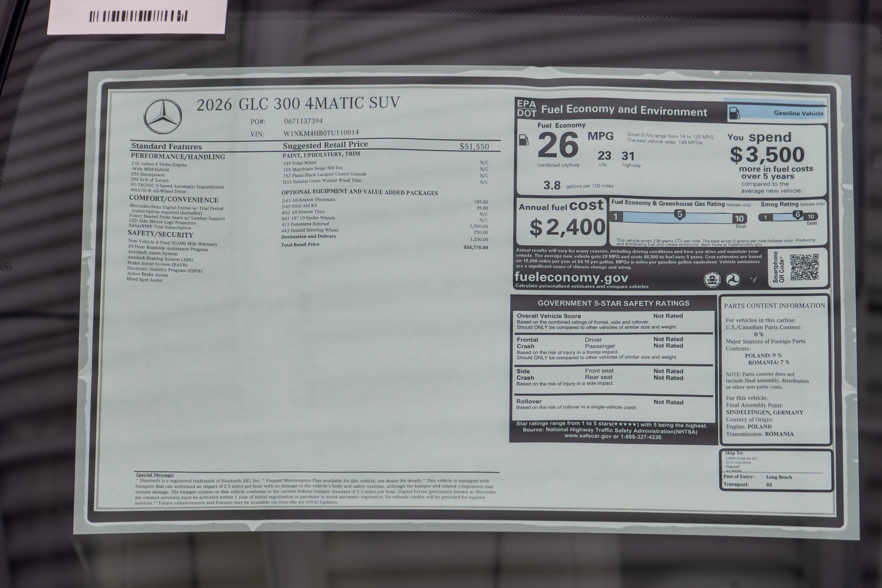The image size is (882, 588).
Task: Click the POLAND: 9 % parts line
Action: tap(763, 355)
